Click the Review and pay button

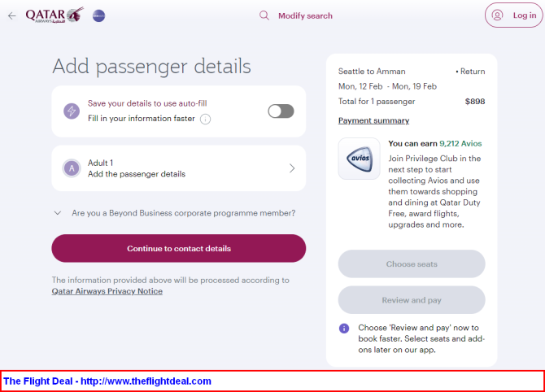pyautogui.click(x=412, y=300)
